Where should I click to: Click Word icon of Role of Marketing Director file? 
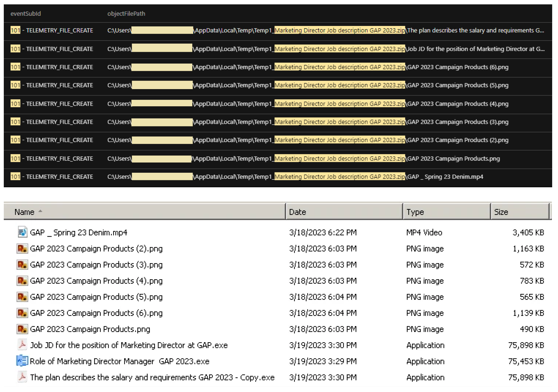pyautogui.click(x=22, y=361)
